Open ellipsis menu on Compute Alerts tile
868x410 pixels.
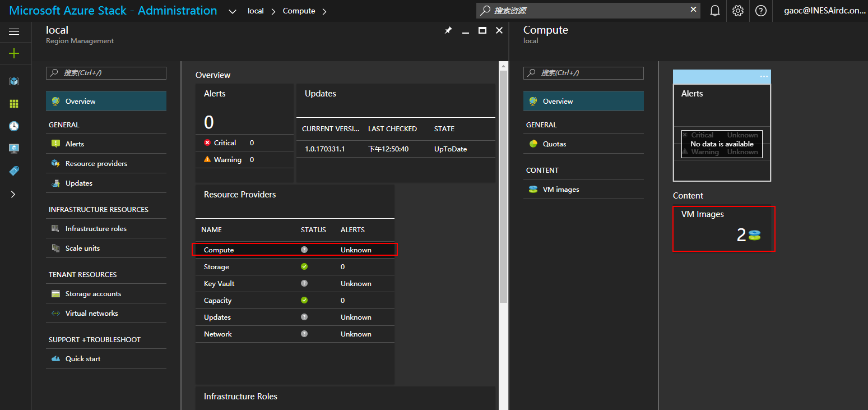tap(764, 76)
